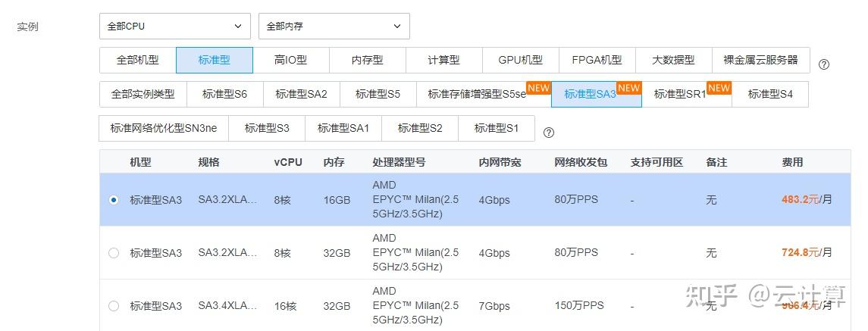Pick 标准网络优化型SN3ne instance type

(163, 128)
